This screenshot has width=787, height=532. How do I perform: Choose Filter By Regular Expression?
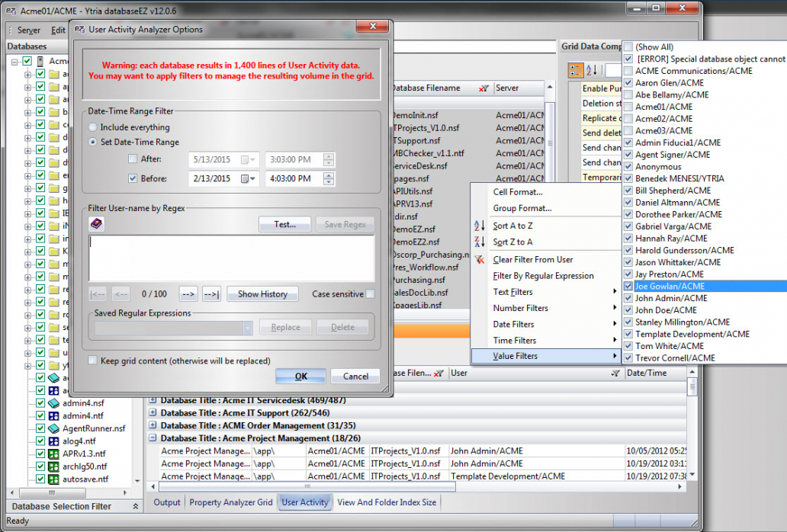[x=543, y=276]
